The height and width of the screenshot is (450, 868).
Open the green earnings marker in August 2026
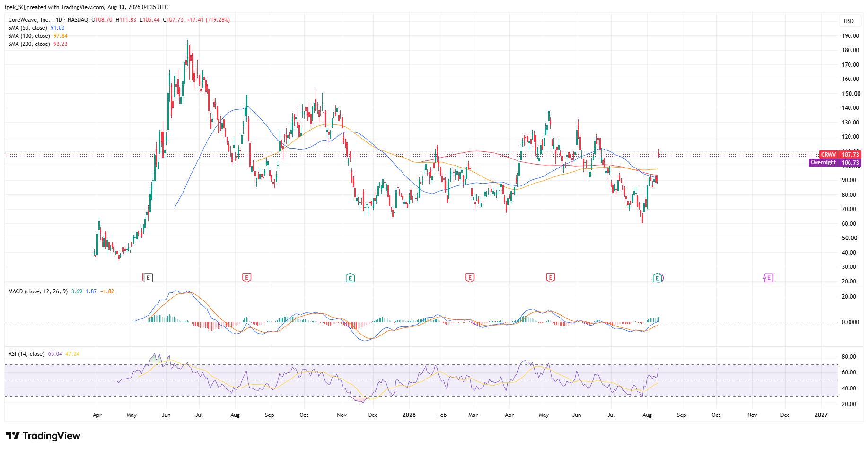pos(657,278)
